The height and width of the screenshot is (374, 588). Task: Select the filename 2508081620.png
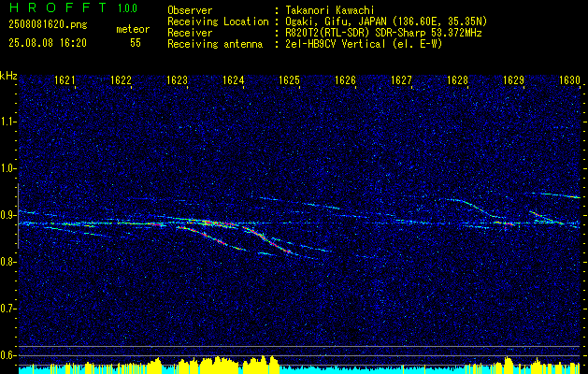coord(48,25)
